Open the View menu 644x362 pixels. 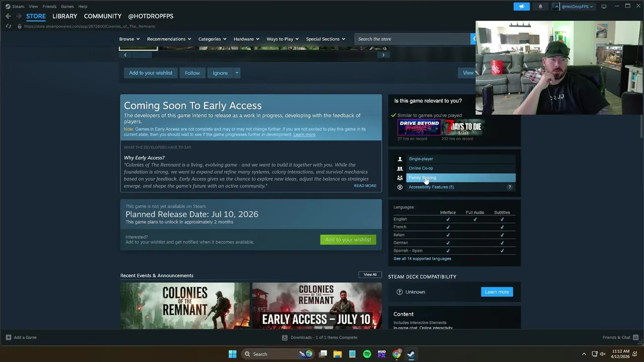[33, 7]
